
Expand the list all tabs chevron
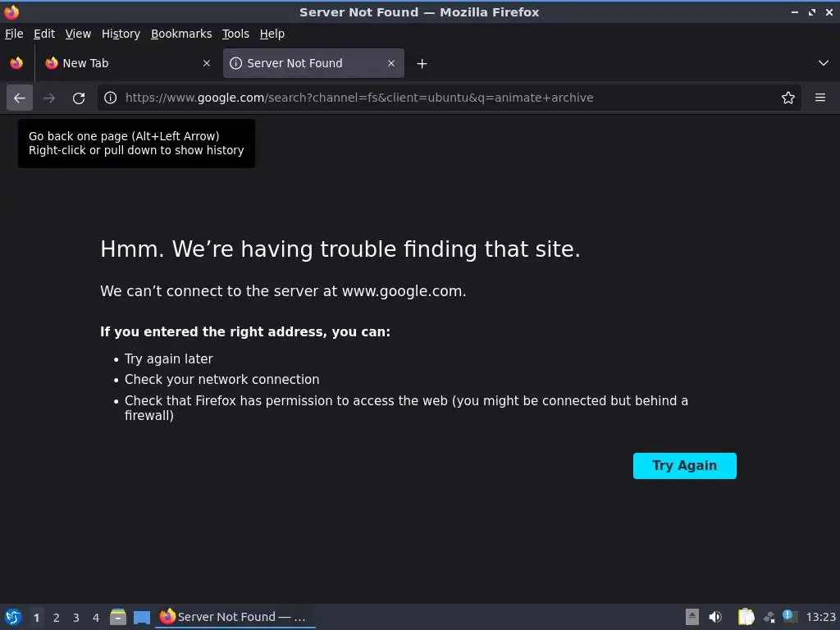pyautogui.click(x=824, y=63)
